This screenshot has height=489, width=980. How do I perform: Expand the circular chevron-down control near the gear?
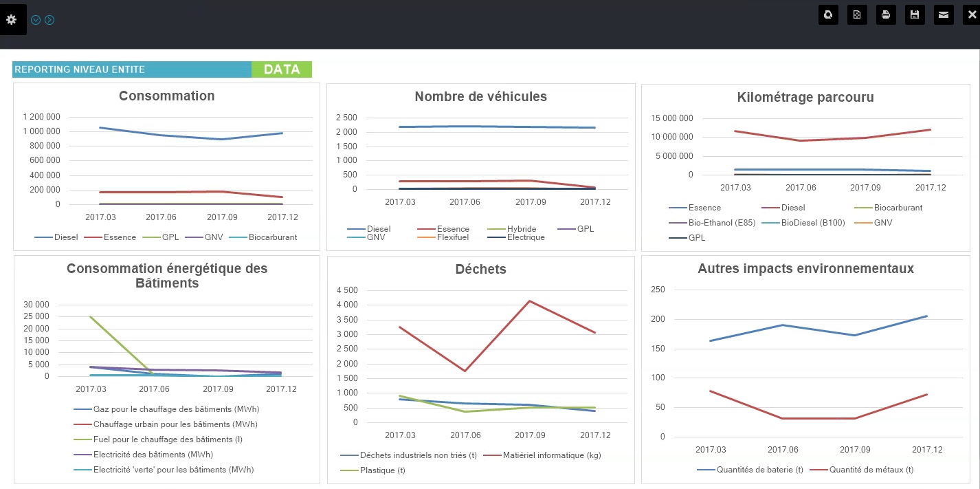(36, 20)
